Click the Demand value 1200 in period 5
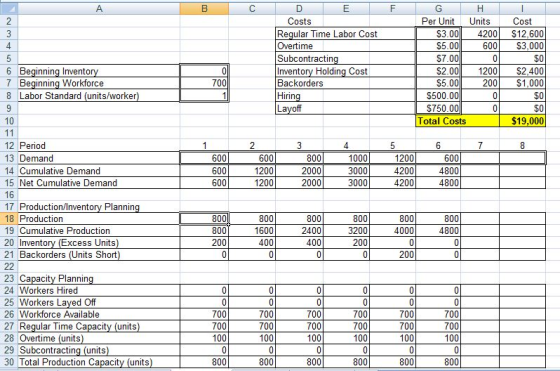The image size is (560, 371). (392, 158)
